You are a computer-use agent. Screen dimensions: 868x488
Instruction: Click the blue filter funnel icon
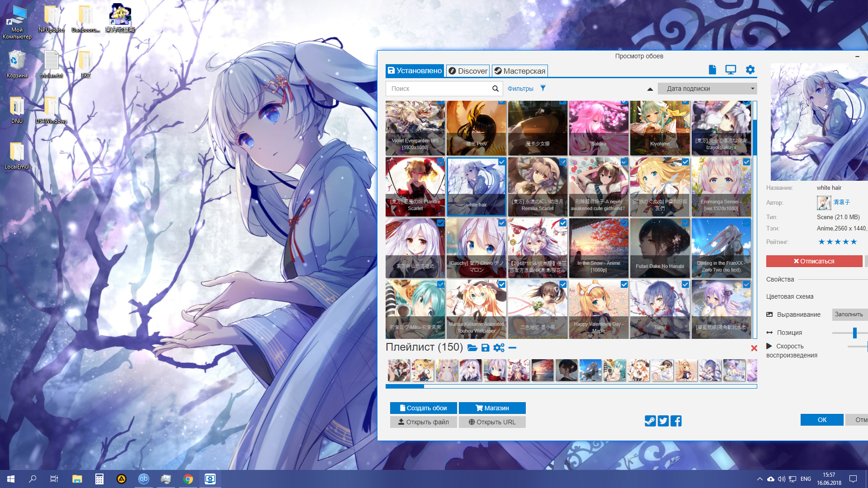[543, 88]
